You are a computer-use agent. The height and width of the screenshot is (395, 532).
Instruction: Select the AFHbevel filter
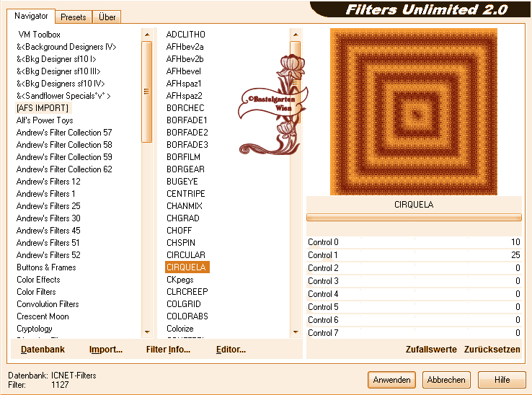(184, 71)
